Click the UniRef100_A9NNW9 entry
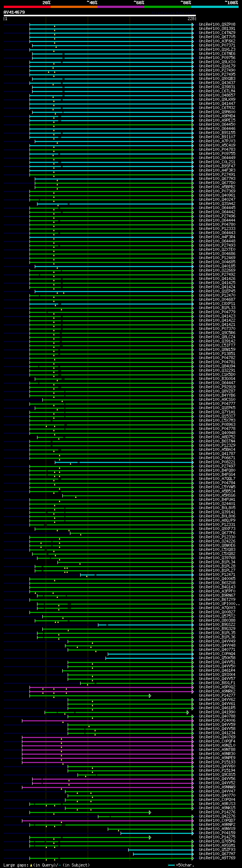The height and width of the screenshot is (868, 242). point(217,787)
